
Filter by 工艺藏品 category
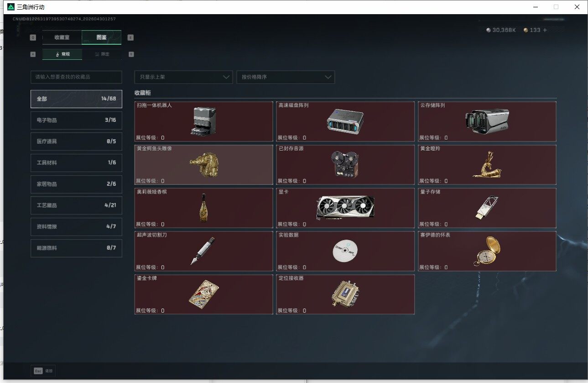tap(76, 205)
